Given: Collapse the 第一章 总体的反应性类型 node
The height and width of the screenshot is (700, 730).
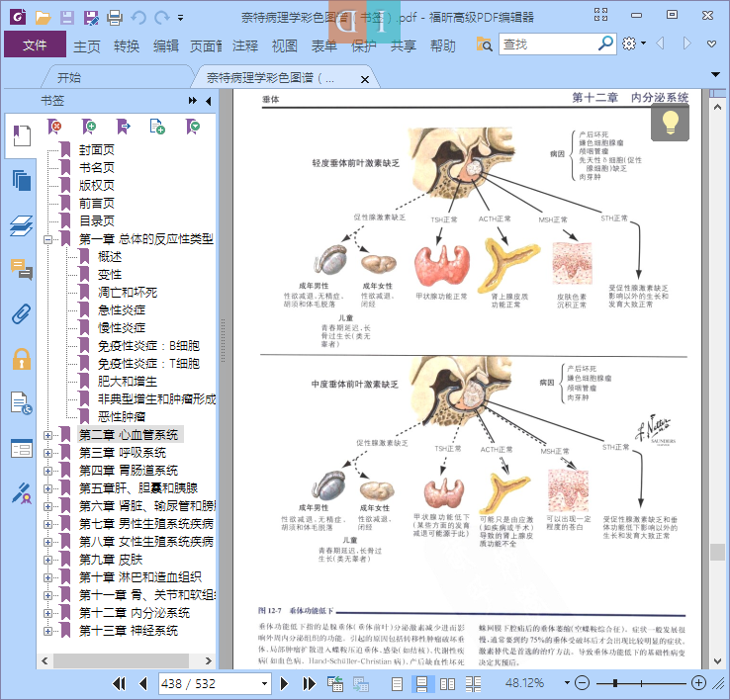Looking at the screenshot, I should 47,239.
